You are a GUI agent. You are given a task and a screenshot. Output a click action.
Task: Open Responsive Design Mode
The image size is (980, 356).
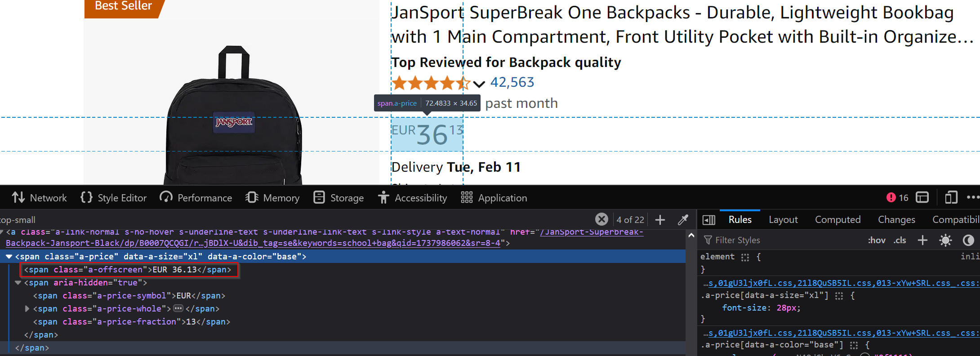point(951,198)
